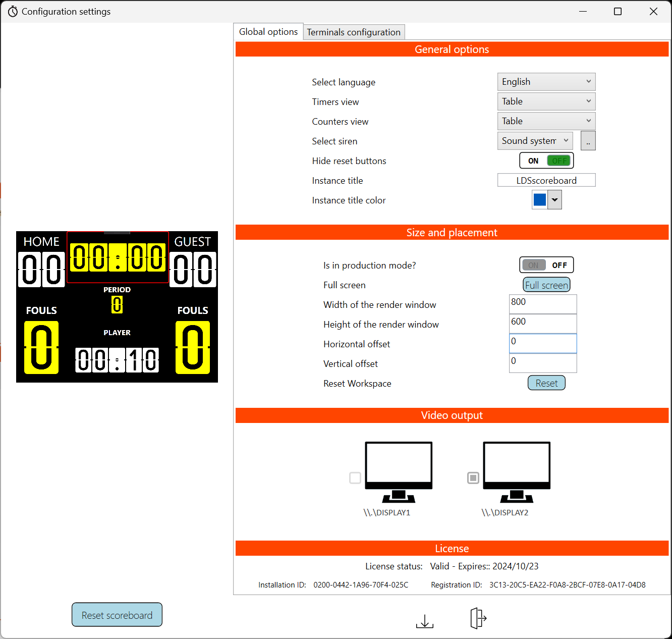Open the Select language dropdown
Viewport: 672px width, 639px height.
pos(546,81)
